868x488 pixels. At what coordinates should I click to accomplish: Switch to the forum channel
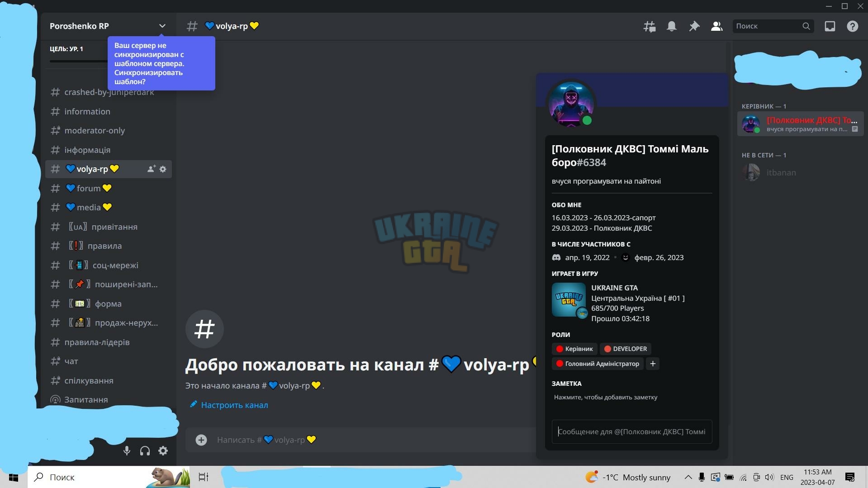coord(109,188)
